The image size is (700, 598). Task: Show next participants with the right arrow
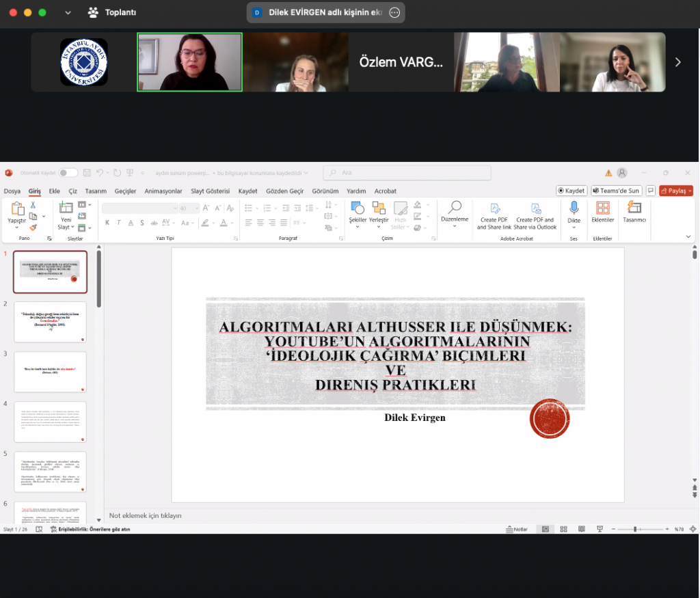click(x=677, y=62)
